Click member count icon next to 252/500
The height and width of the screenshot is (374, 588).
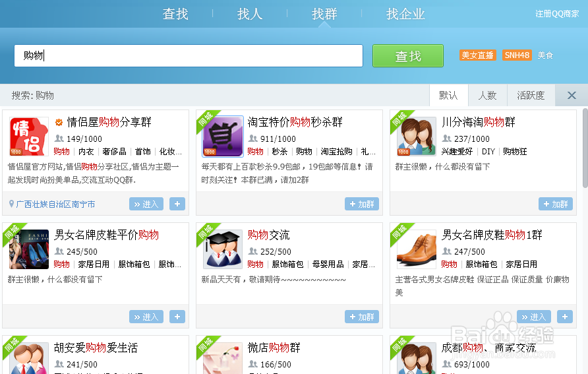pos(253,251)
